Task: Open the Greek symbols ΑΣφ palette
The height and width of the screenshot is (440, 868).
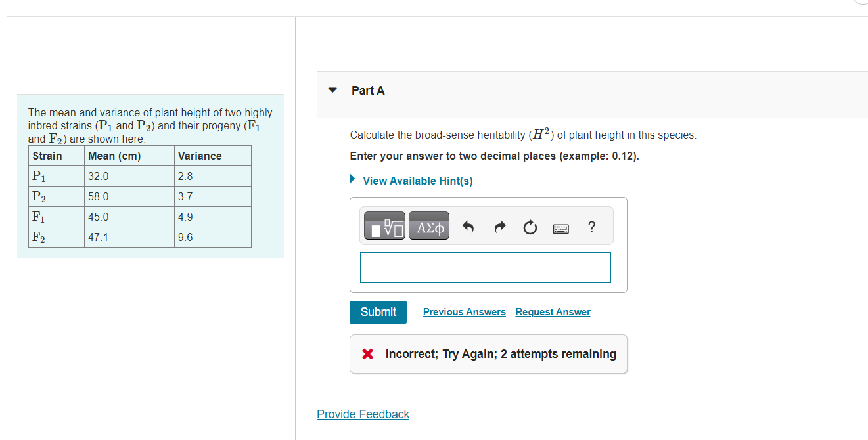Action: 428,225
